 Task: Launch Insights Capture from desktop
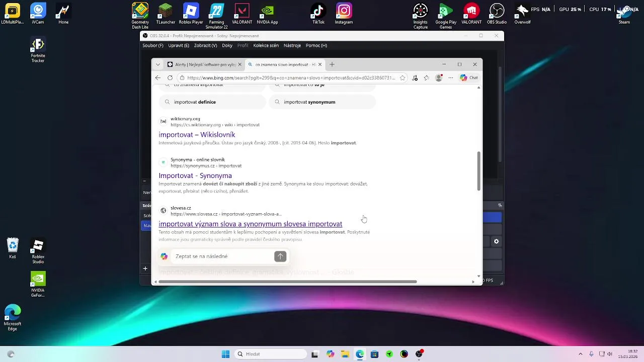[x=421, y=16]
